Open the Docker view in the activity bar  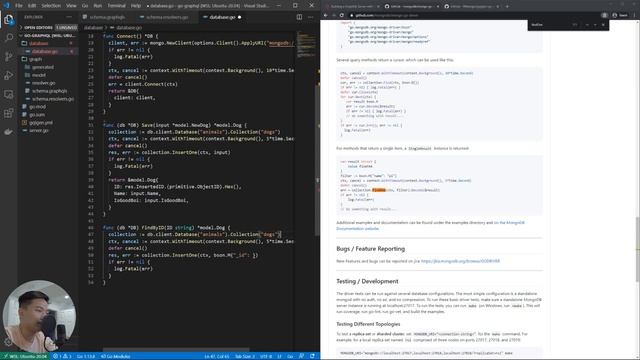point(9,131)
